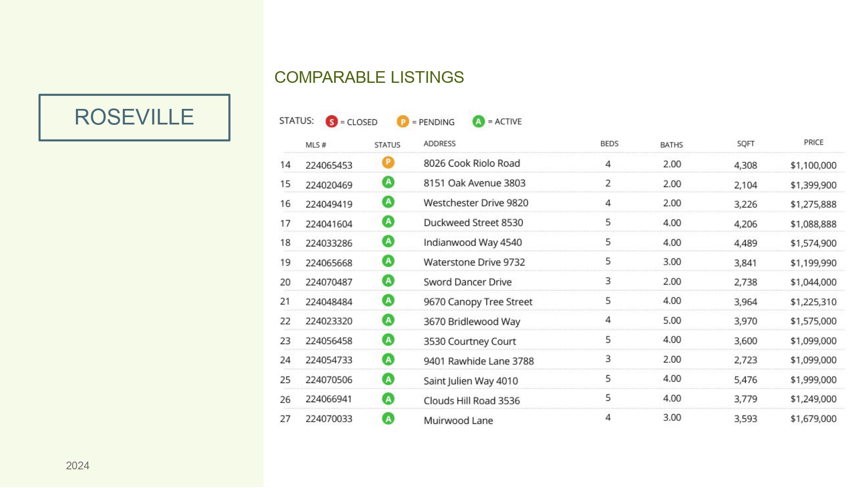Click active status icon for 9401 Rawhide Lane 3788
868x488 pixels.
coord(388,359)
